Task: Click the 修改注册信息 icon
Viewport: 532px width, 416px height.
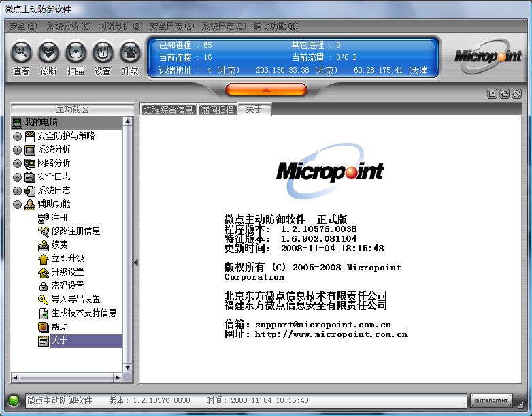Action: (x=44, y=231)
